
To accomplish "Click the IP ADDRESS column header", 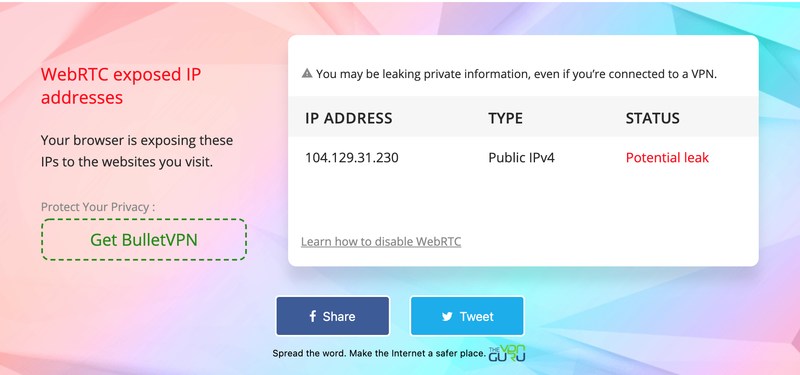I will 348,118.
